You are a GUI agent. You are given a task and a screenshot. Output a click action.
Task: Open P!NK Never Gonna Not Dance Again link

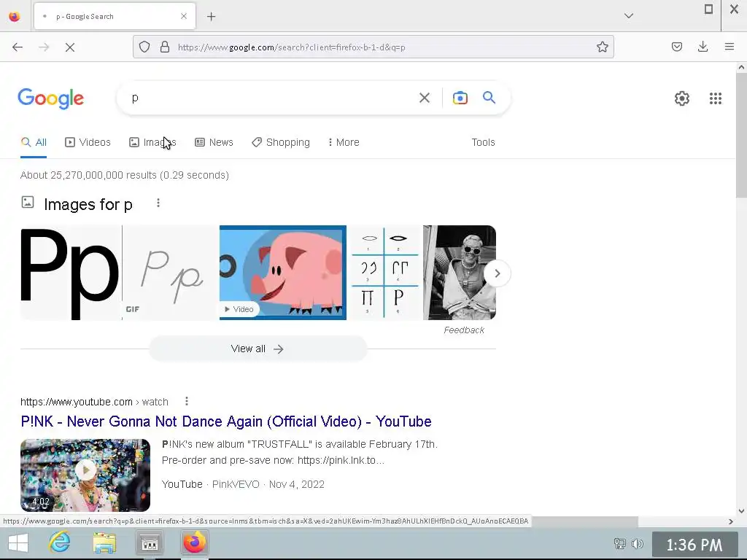pos(226,421)
